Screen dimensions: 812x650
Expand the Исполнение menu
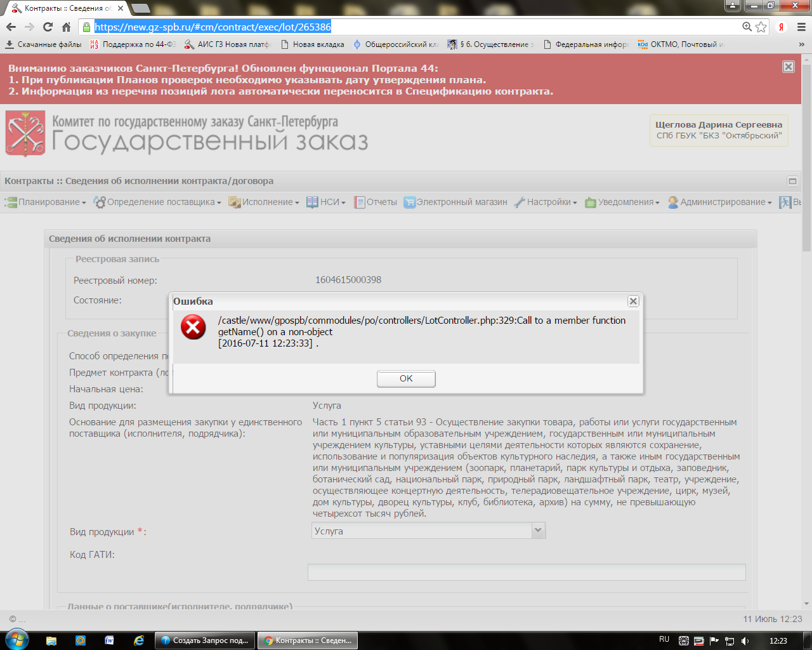coord(264,202)
